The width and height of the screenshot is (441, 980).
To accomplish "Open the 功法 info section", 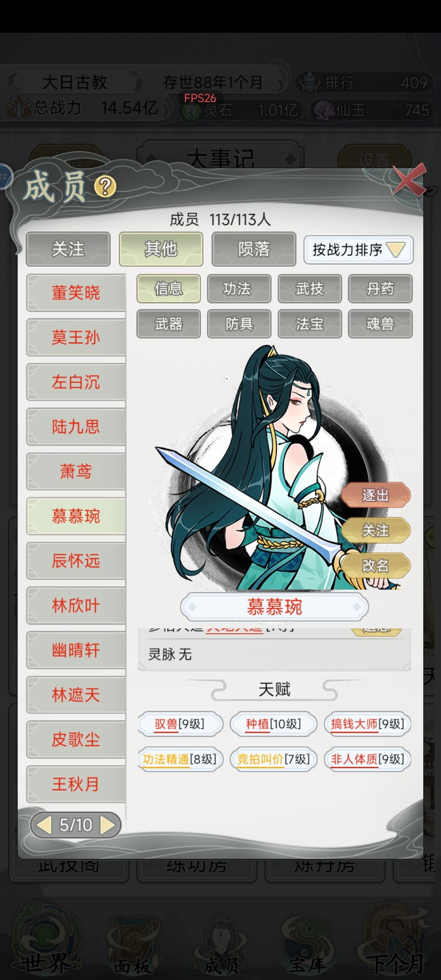I will click(x=239, y=289).
